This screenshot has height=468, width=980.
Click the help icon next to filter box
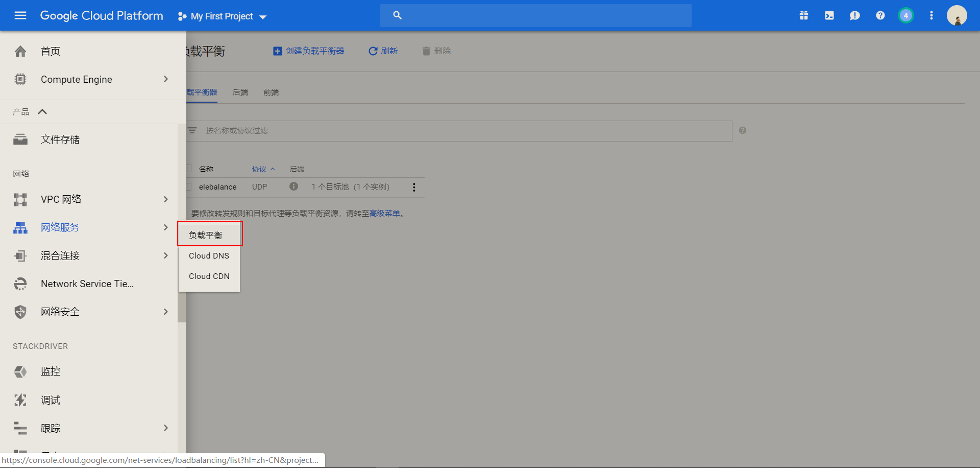(743, 130)
